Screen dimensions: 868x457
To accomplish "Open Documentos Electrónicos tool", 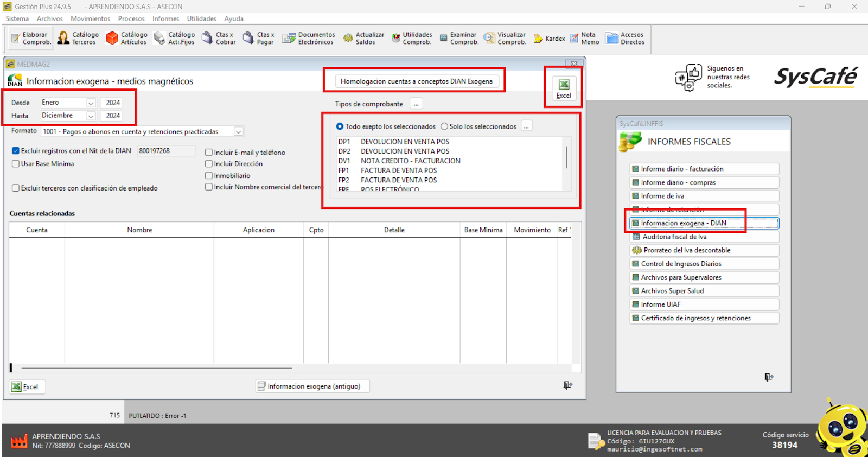I will pyautogui.click(x=309, y=38).
